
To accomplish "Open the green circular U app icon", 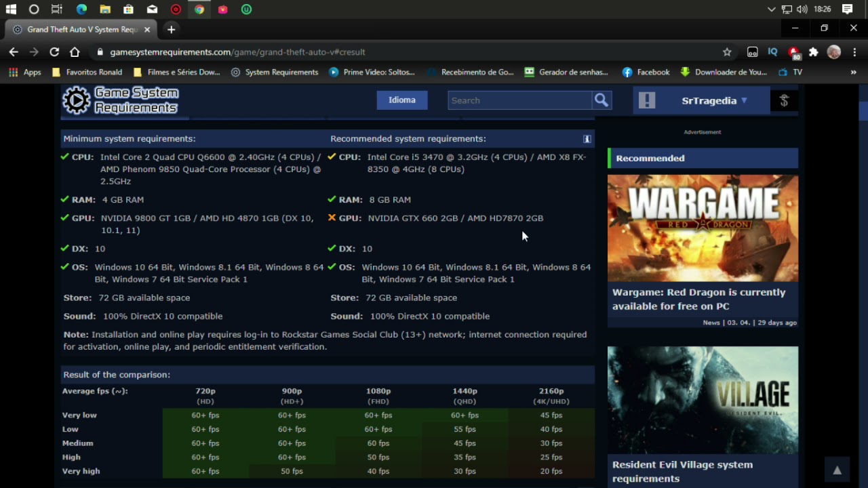I will (x=246, y=9).
